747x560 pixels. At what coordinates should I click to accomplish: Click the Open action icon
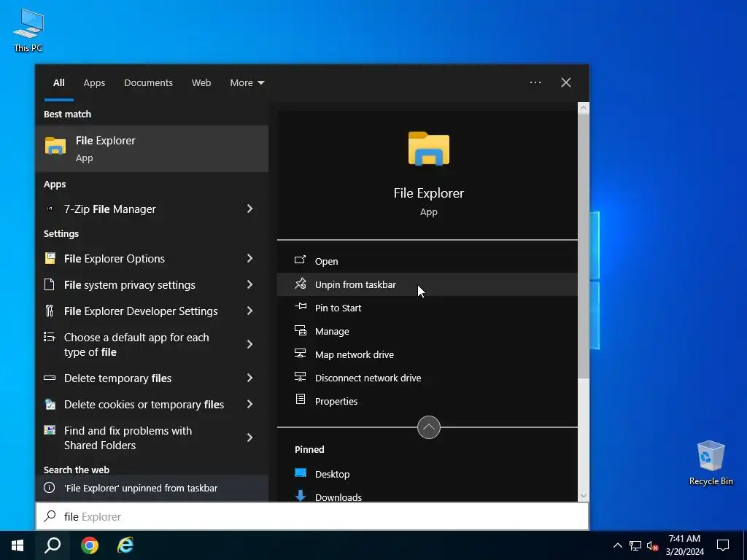coord(300,260)
